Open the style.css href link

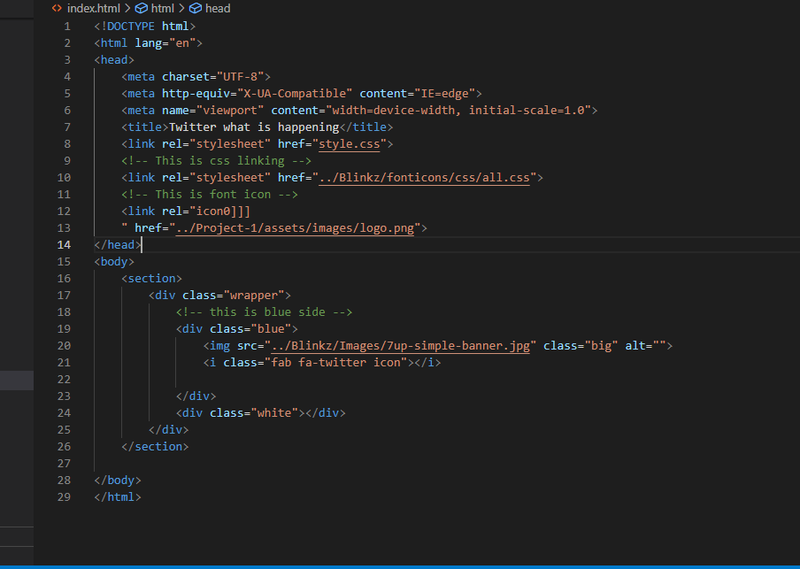coord(351,144)
